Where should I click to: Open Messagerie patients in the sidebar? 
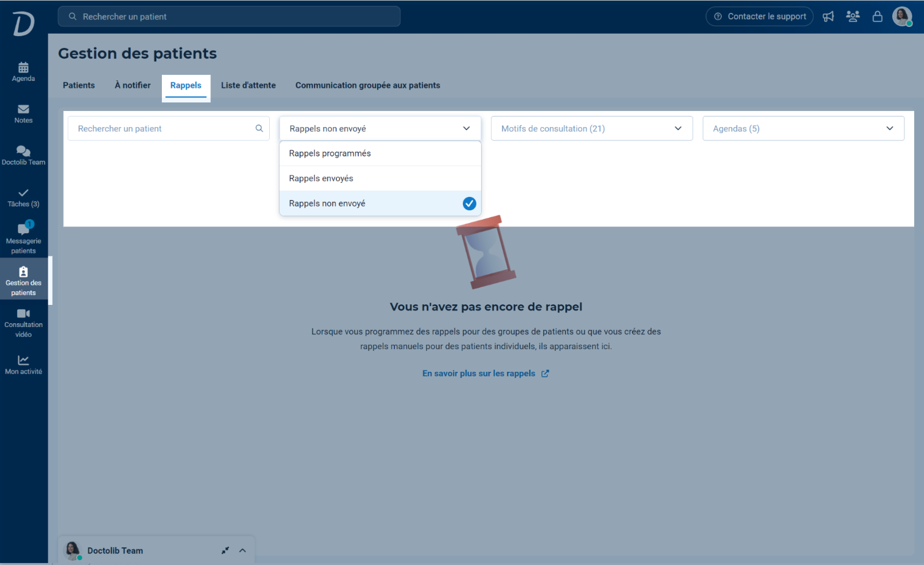tap(23, 237)
